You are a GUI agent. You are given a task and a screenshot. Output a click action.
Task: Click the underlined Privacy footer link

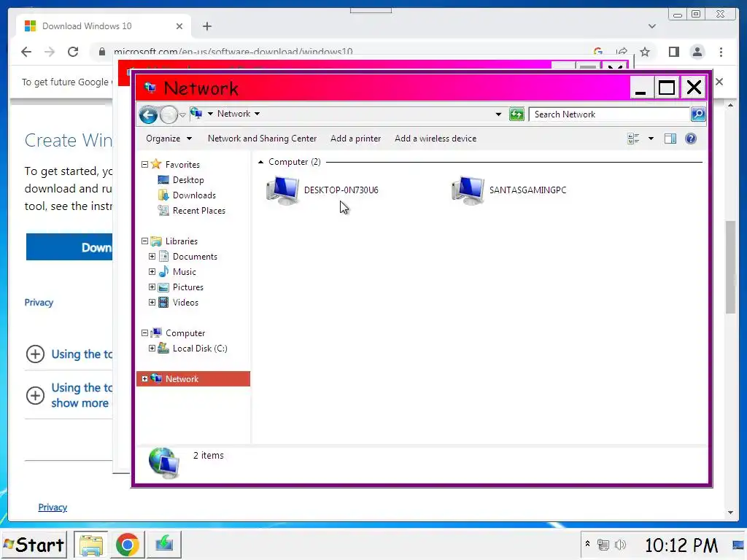53,507
